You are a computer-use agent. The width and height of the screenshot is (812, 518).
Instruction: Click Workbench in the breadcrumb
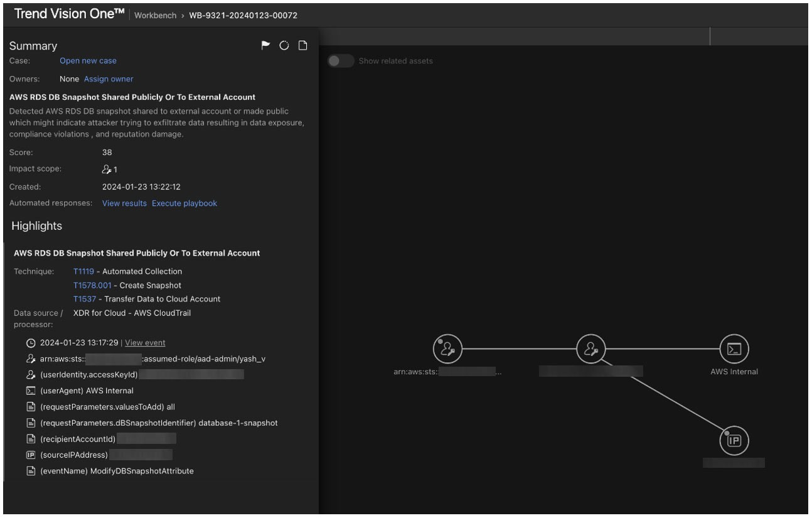coord(156,15)
